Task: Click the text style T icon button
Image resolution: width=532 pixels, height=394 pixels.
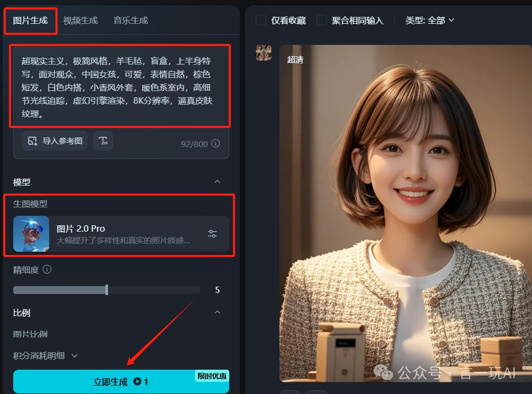Action: click(x=103, y=141)
